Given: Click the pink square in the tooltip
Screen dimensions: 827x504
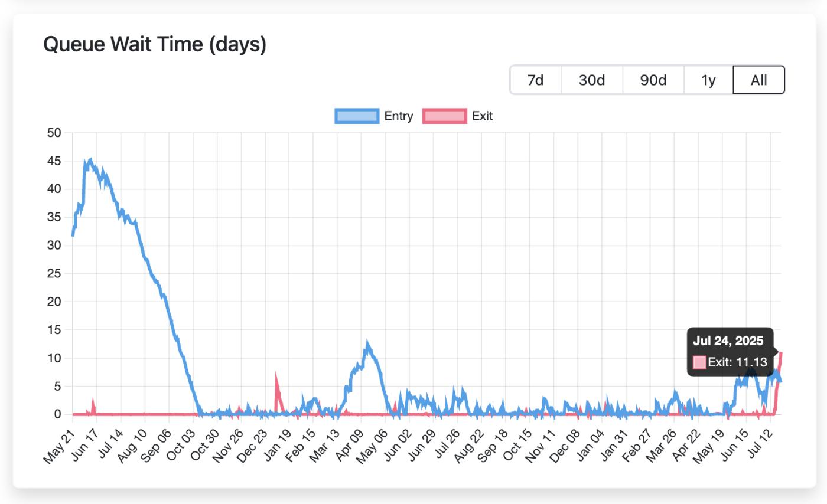Looking at the screenshot, I should (x=699, y=362).
